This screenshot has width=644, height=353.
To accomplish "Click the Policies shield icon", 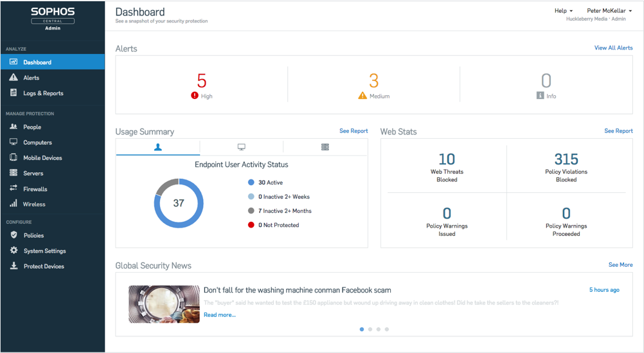I will (13, 235).
